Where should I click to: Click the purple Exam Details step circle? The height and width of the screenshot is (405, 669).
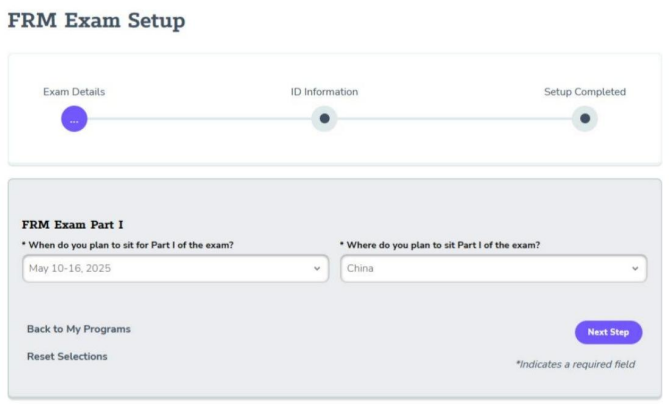click(75, 119)
